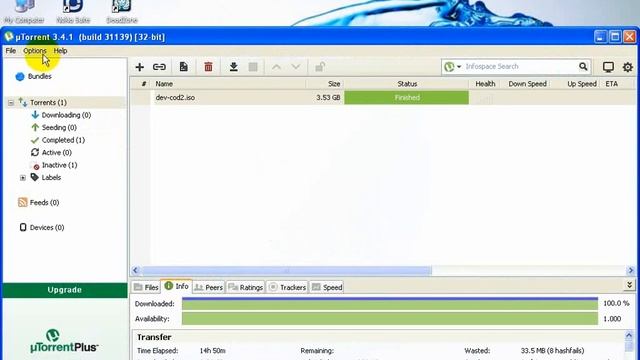Click the green Upgrade button
The width and height of the screenshot is (640, 360).
pyautogui.click(x=64, y=290)
